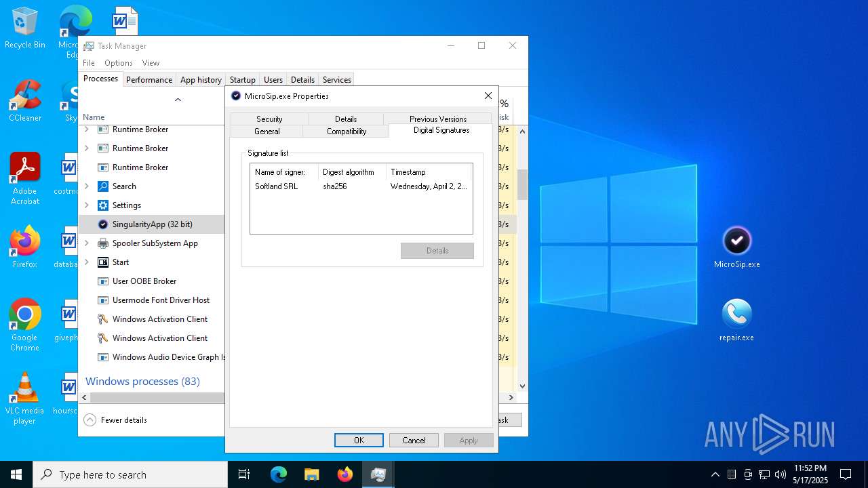Expand the Spooler SubSystem App group

[87, 243]
